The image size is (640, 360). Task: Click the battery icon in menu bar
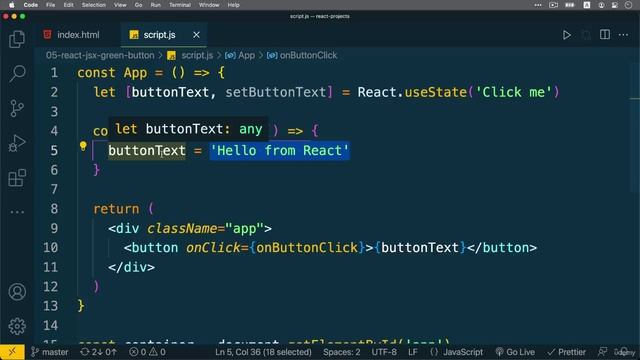pos(569,5)
